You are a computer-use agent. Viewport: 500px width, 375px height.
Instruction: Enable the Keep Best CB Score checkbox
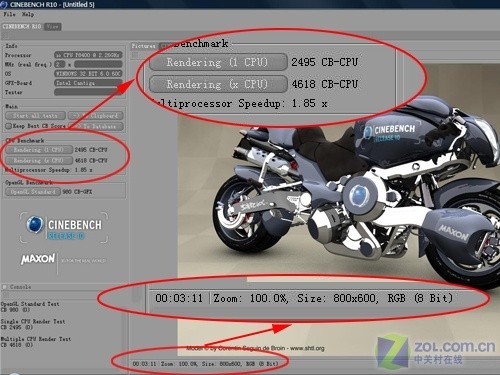pos(9,126)
